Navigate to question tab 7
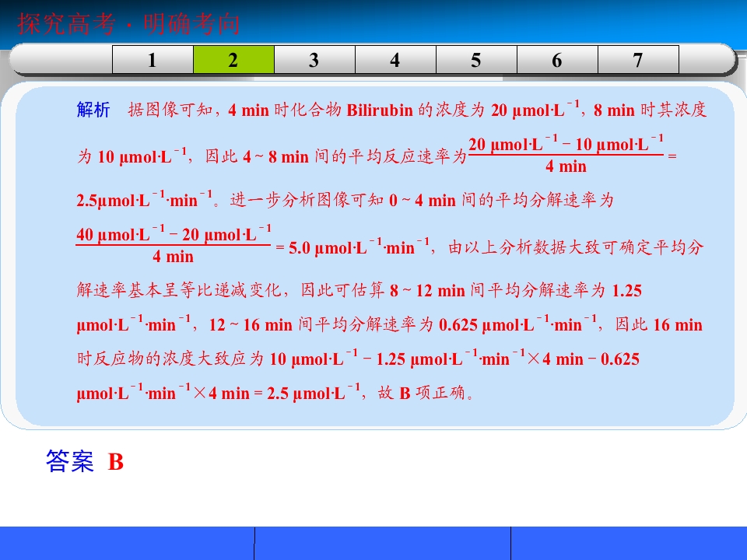 pos(638,60)
